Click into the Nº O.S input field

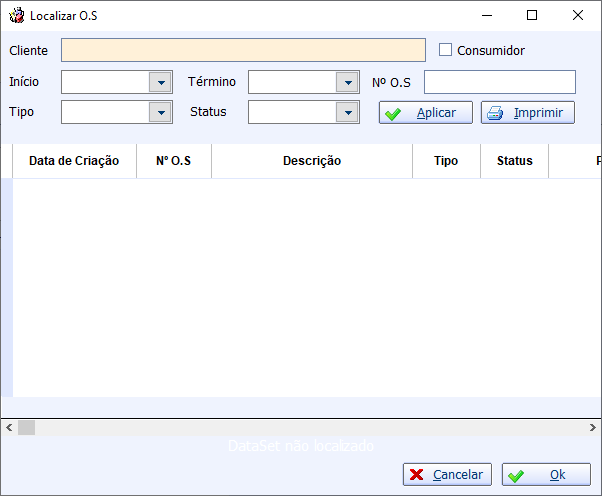(499, 82)
